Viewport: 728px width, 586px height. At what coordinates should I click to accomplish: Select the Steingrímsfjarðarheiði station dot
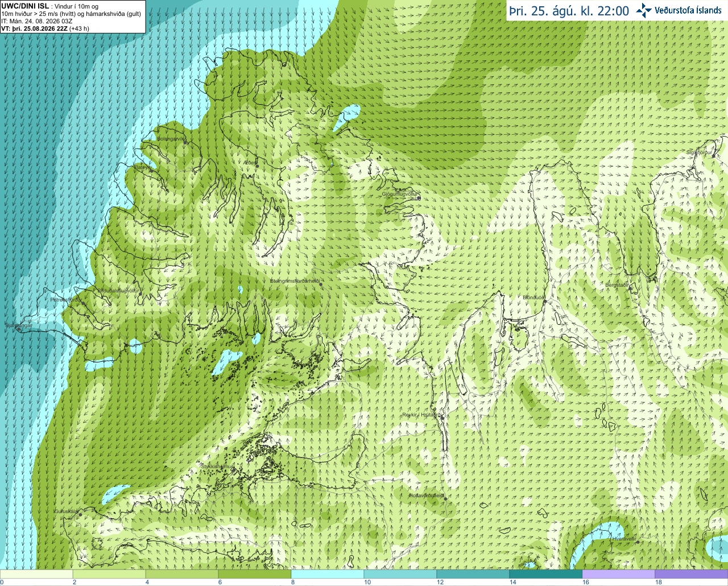[321, 284]
